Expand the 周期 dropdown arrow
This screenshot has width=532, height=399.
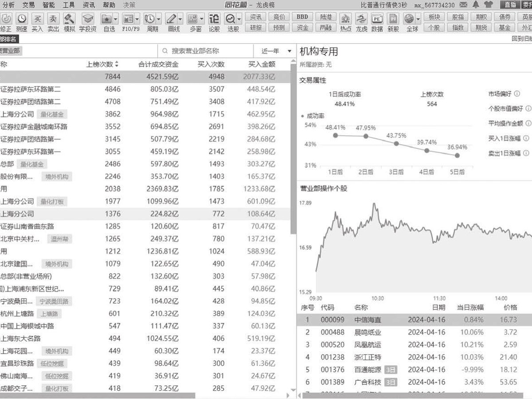[159, 19]
